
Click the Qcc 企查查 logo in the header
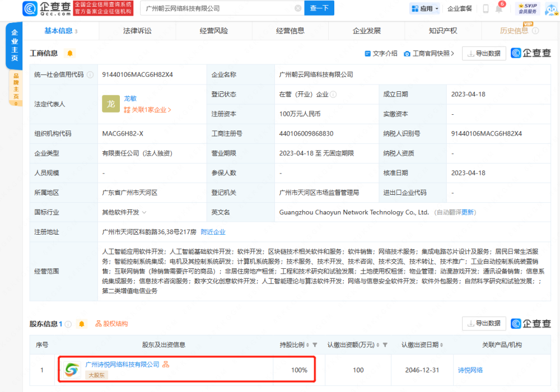47,8
